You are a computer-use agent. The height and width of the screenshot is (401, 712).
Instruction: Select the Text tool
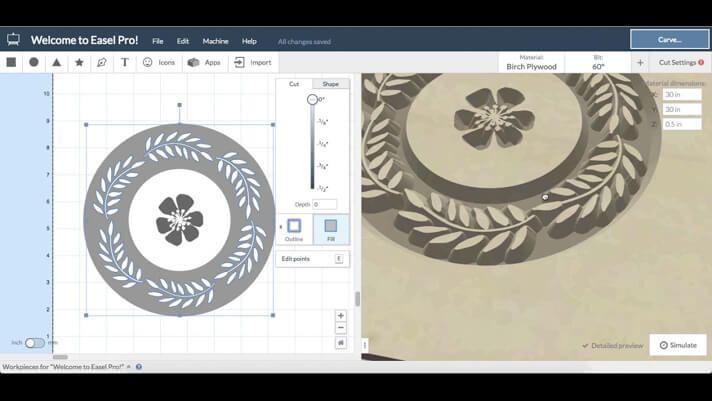click(x=124, y=62)
